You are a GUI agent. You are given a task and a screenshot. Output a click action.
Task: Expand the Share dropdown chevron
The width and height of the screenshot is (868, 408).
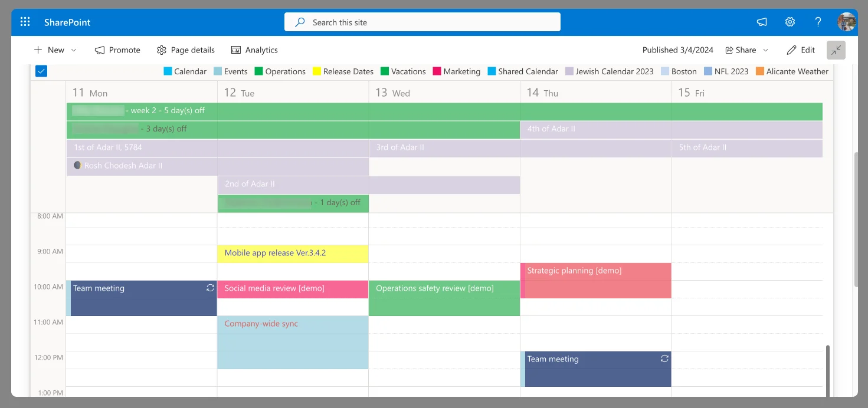[766, 50]
